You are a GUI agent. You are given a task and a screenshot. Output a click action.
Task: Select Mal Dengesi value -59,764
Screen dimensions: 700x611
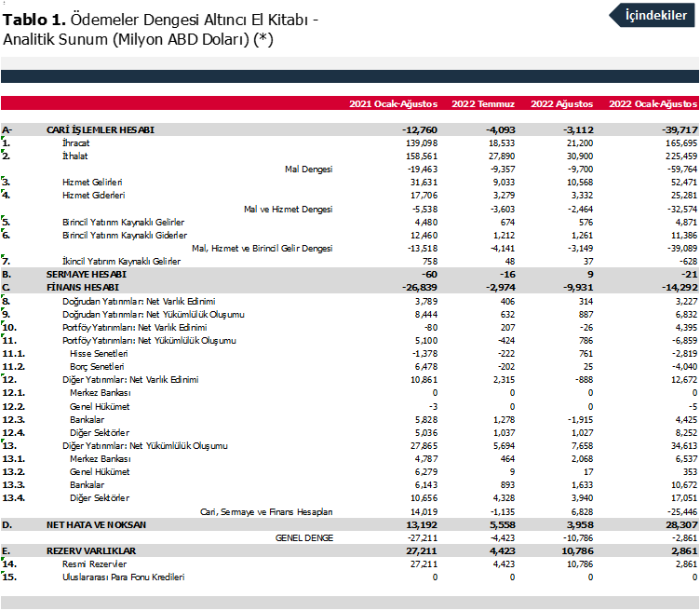point(682,169)
